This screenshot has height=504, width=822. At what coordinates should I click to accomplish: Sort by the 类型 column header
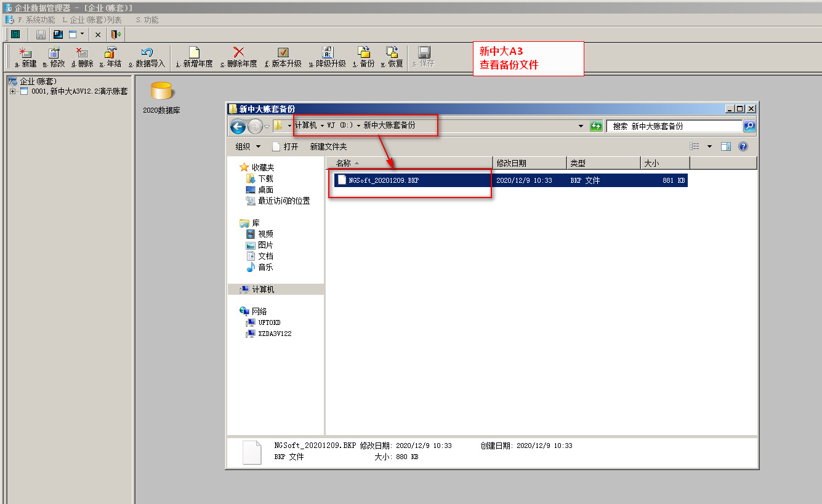[603, 163]
